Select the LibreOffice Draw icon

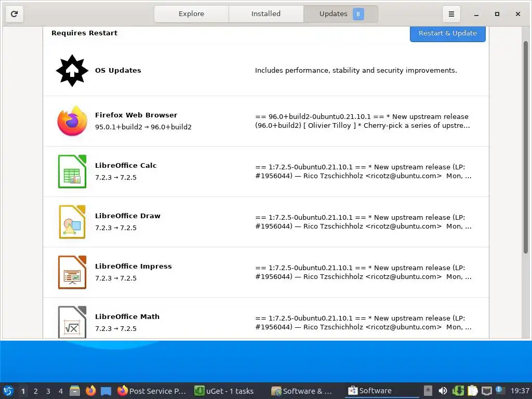click(72, 222)
